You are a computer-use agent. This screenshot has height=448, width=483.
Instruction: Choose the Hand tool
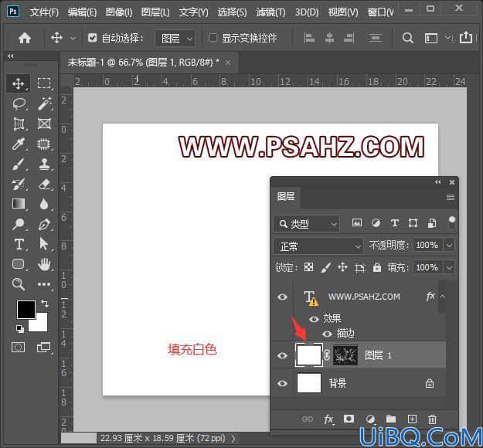44,264
